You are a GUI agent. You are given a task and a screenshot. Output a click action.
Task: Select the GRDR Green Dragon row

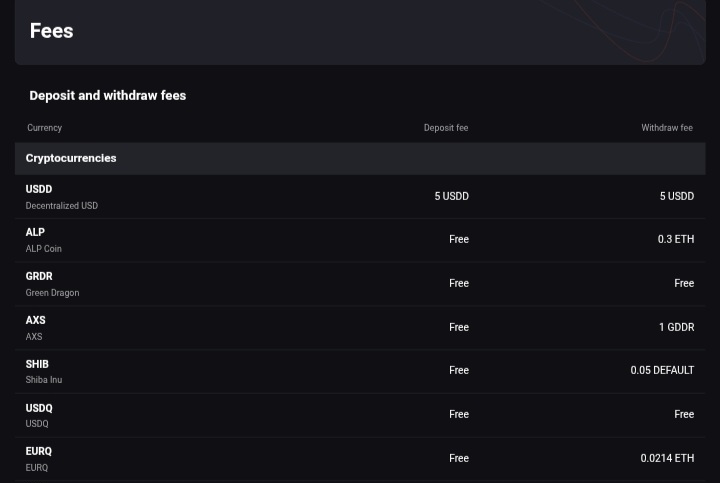coord(360,284)
